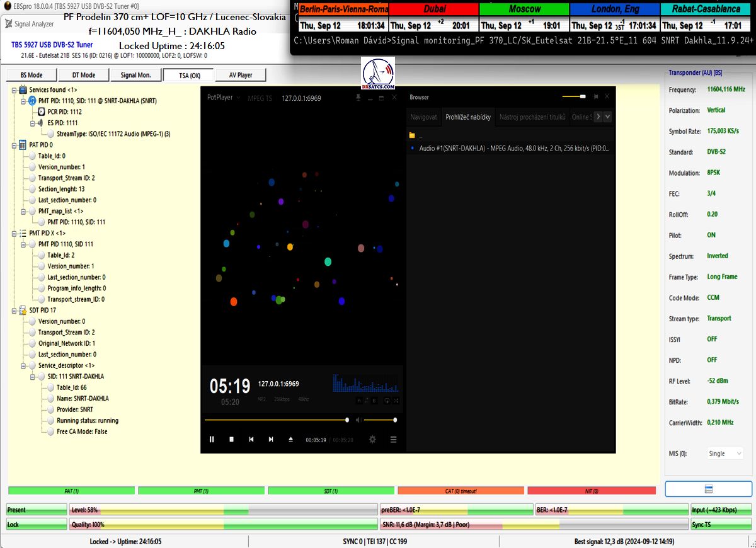The width and height of the screenshot is (756, 548).
Task: Mute audio via the speaker icon
Action: 357,420
